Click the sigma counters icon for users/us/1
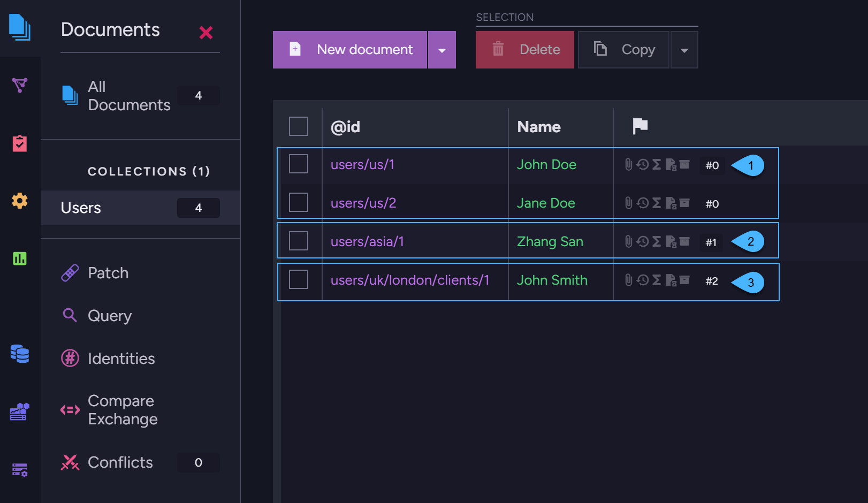This screenshot has height=503, width=868. (657, 164)
